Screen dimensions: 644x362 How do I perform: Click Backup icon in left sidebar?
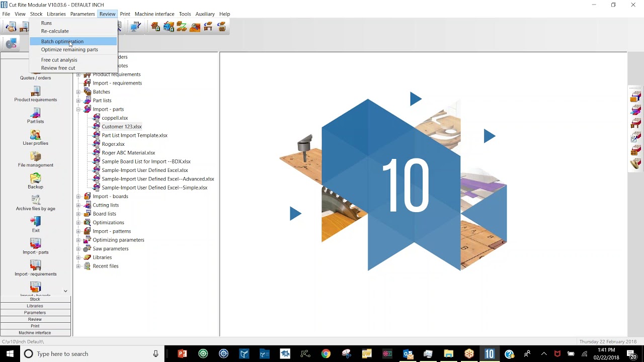click(35, 178)
